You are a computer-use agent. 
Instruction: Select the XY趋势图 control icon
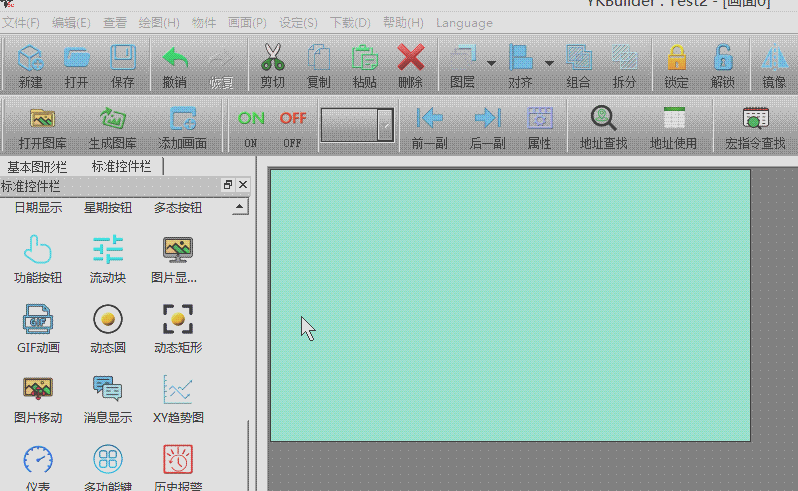pyautogui.click(x=178, y=390)
